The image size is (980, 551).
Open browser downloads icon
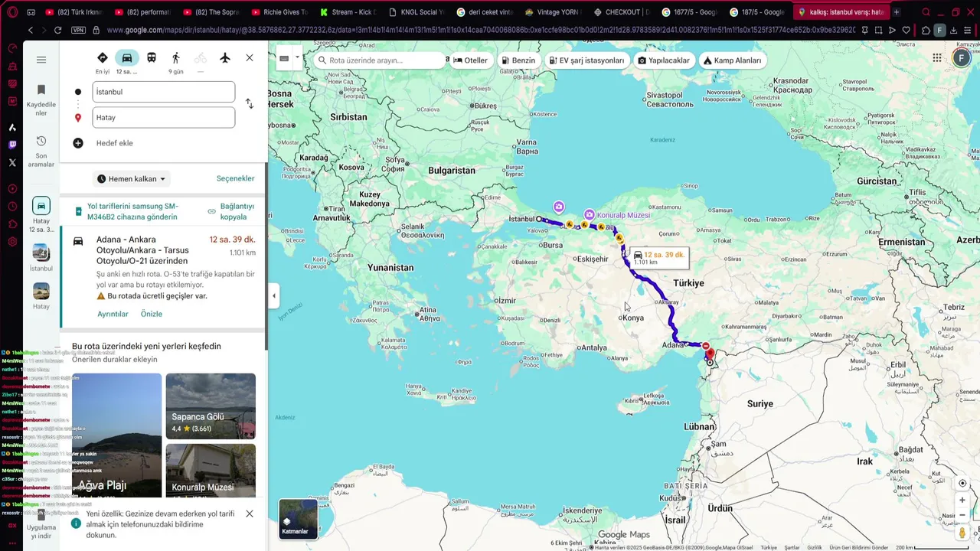954,30
